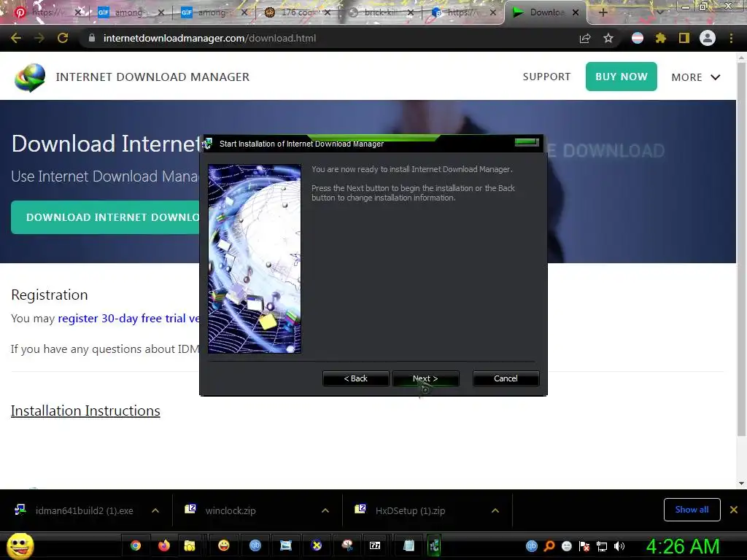Show all downloads
The height and width of the screenshot is (560, 747).
click(x=692, y=510)
